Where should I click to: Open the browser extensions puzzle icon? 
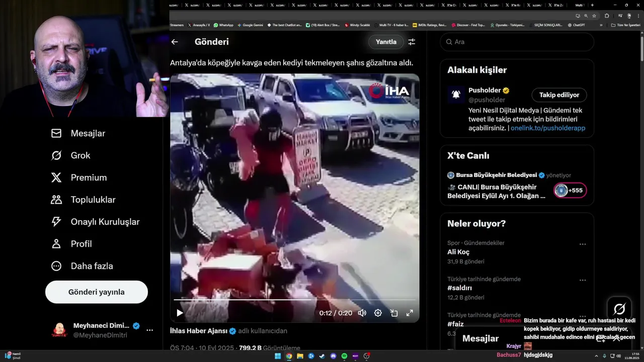607,16
